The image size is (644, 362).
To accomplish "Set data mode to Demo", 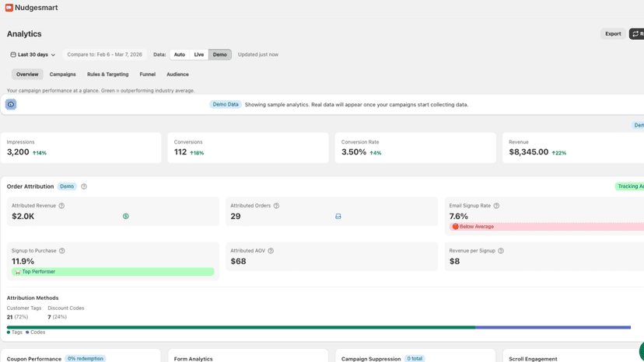I will tap(220, 54).
